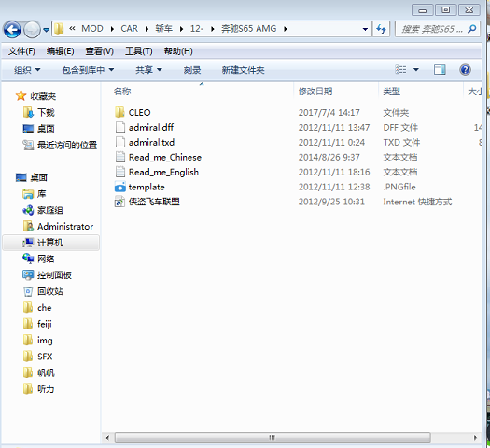Screen dimensions: 490x448
Task: Click horizontal scrollbar left arrow
Action: 107,438
